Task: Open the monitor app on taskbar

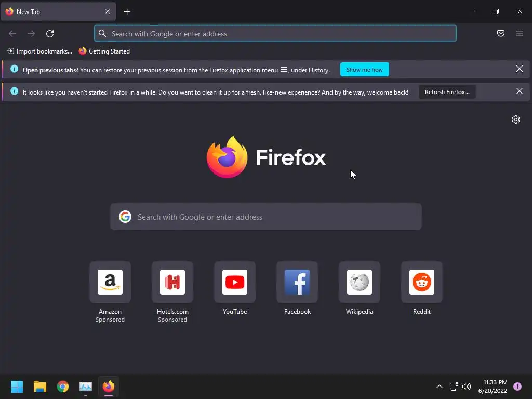Action: click(x=86, y=387)
